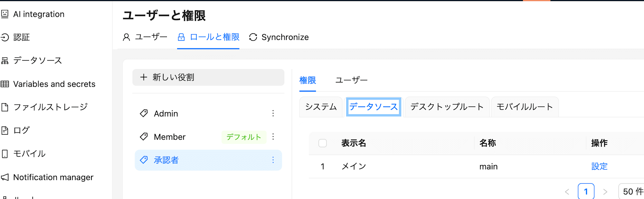Open the Synchronize tab

pos(279,37)
